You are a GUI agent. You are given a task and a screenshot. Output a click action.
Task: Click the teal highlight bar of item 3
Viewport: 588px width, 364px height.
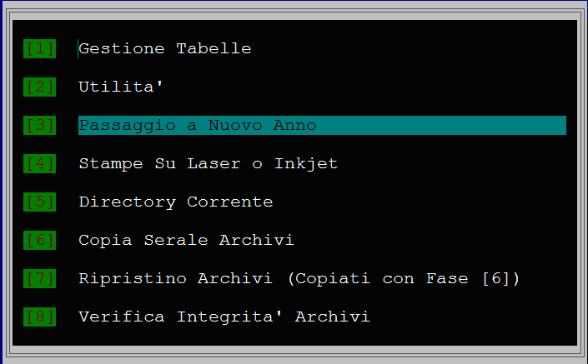point(322,125)
